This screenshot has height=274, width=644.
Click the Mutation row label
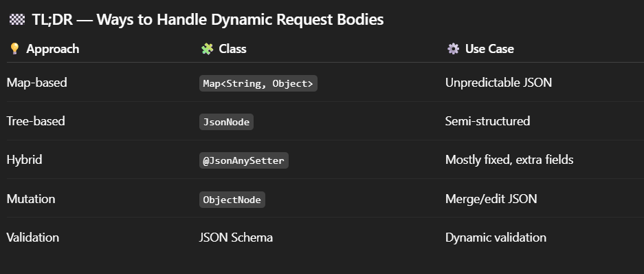tap(31, 199)
